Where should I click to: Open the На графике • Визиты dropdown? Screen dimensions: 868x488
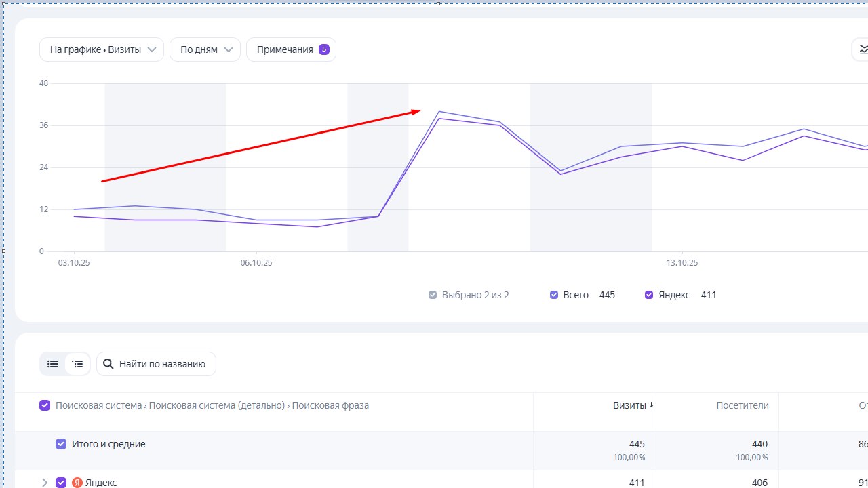(102, 49)
